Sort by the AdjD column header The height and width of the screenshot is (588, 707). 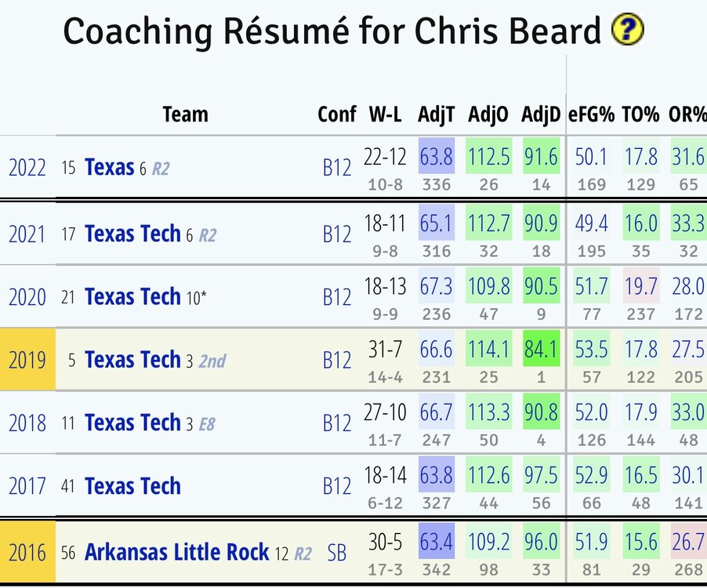541,114
